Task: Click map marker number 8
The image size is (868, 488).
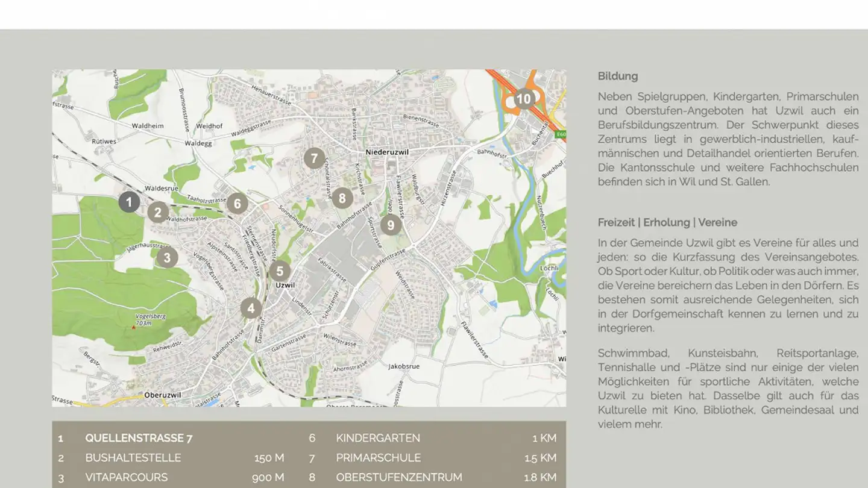Action: point(342,198)
